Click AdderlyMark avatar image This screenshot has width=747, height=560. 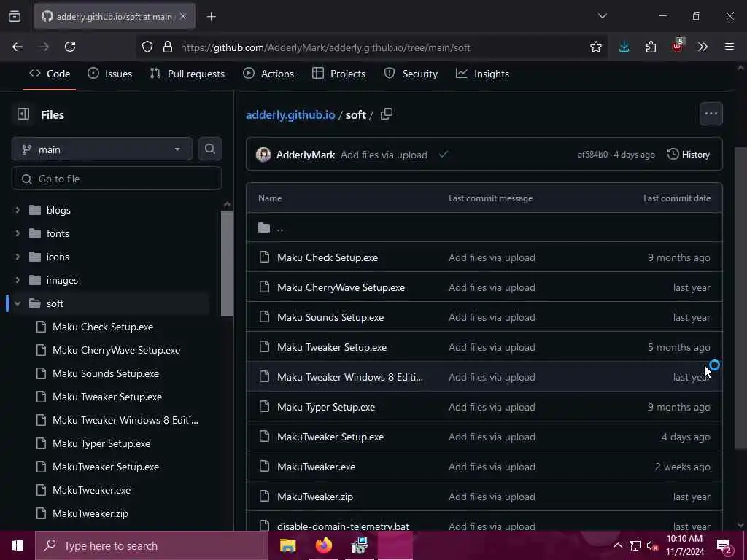point(263,155)
